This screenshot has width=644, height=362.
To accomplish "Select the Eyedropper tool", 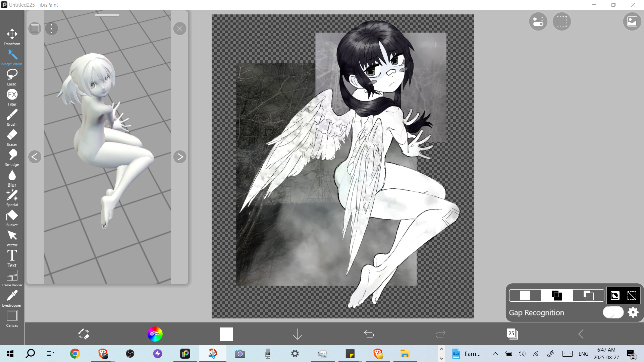I will pyautogui.click(x=12, y=298).
